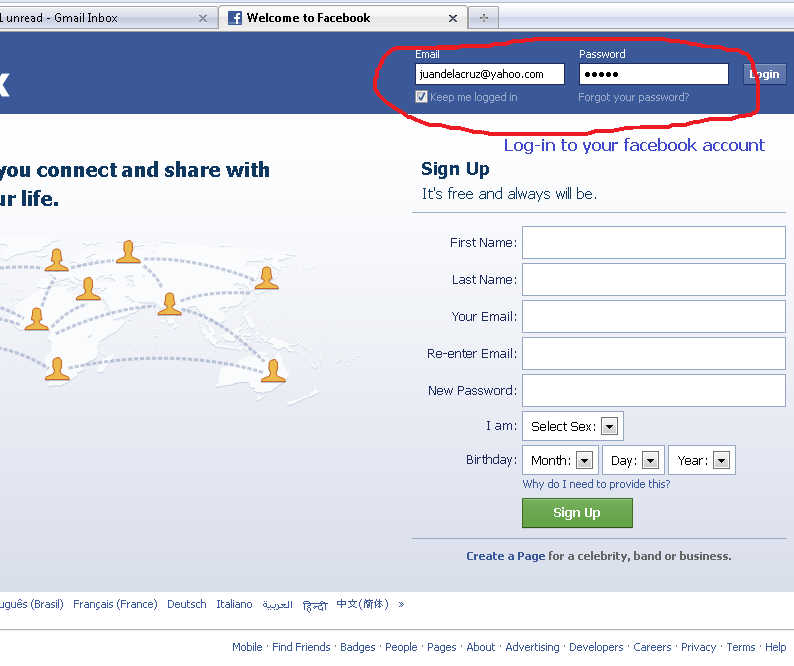The width and height of the screenshot is (794, 666).
Task: Open the Pages footer link
Action: coord(442,647)
